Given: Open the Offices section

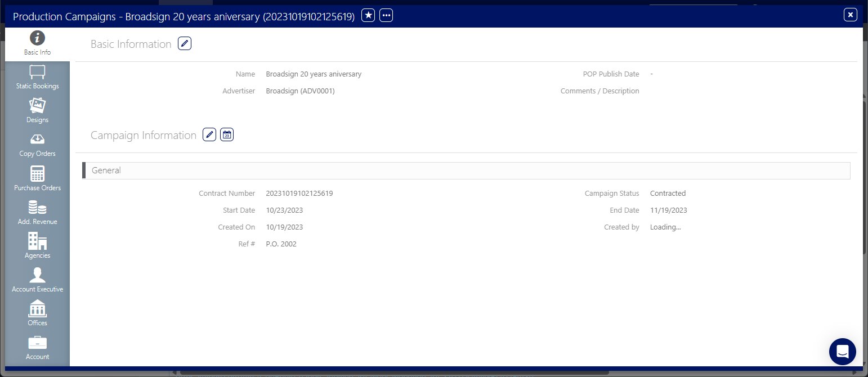Looking at the screenshot, I should (x=37, y=315).
